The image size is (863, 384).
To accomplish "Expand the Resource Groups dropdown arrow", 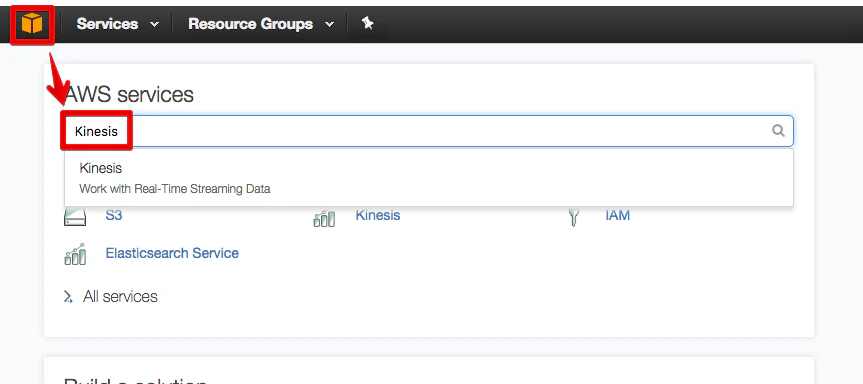I will coord(329,25).
